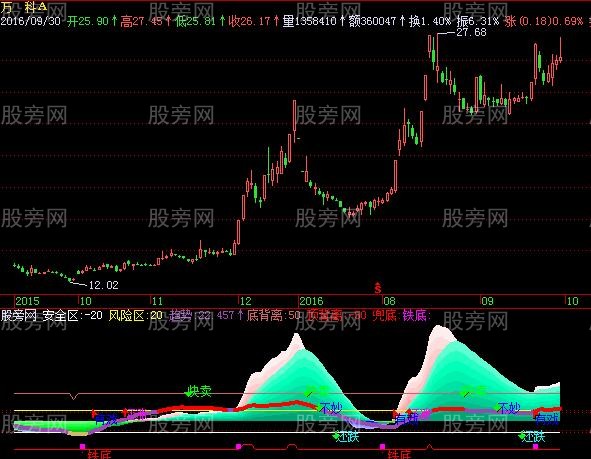Click the 还跌 signal below the 2016 decline
The height and width of the screenshot is (459, 591).
tap(347, 437)
